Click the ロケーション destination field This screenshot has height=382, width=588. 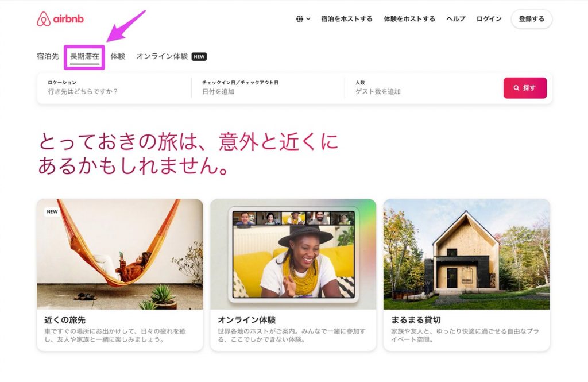pos(114,88)
